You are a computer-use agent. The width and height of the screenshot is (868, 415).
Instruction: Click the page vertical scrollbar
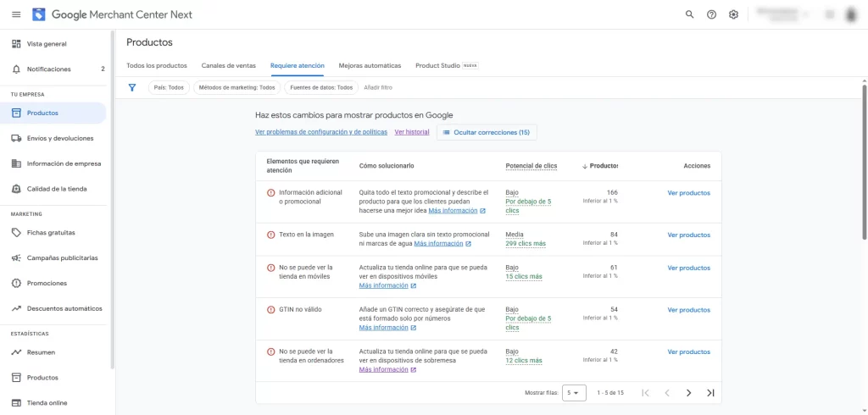click(x=865, y=162)
